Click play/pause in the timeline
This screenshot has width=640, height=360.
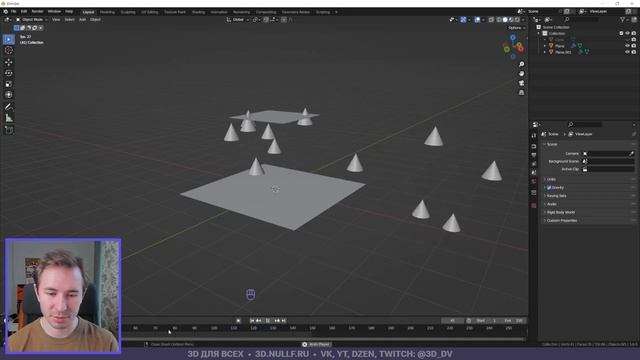268,321
